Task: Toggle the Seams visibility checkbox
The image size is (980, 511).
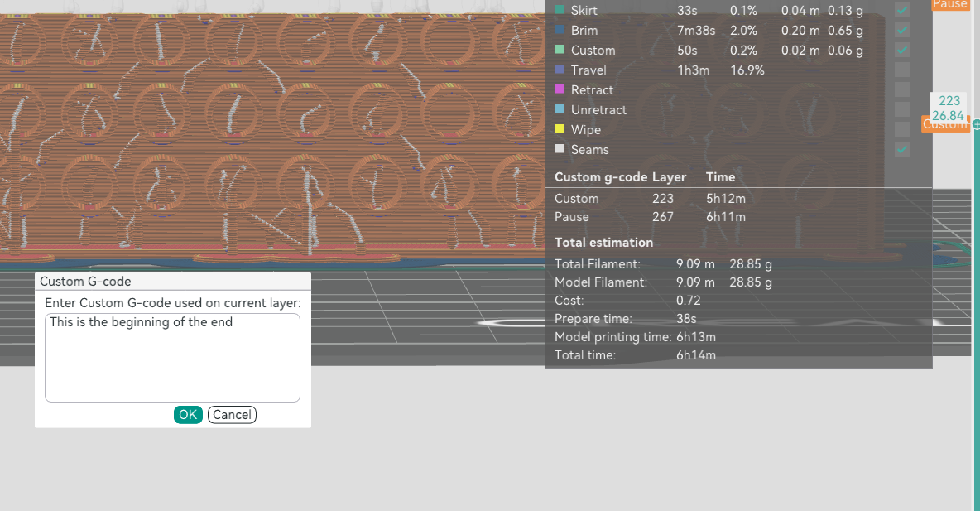Action: click(901, 149)
